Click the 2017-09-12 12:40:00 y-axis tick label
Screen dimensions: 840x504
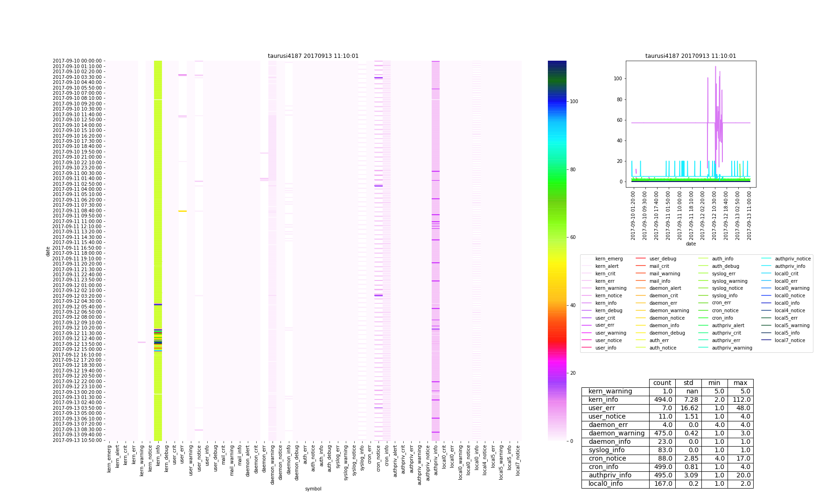78,339
